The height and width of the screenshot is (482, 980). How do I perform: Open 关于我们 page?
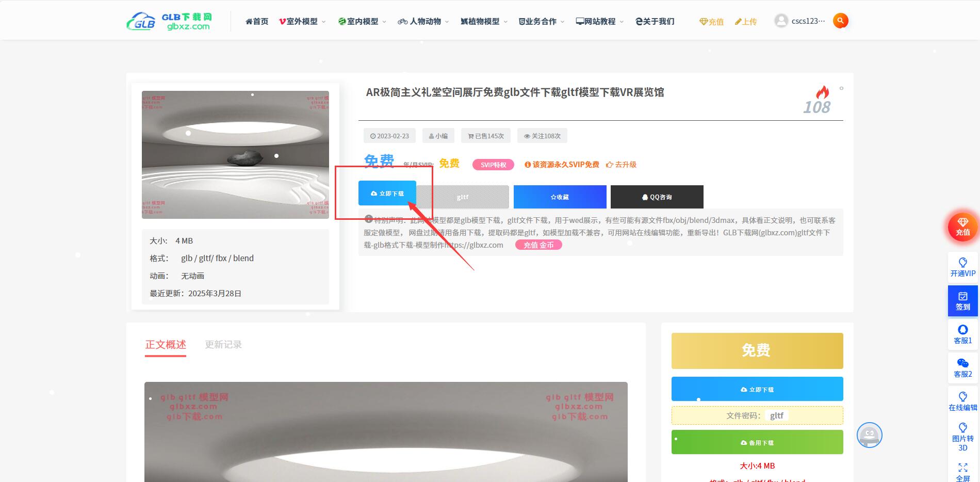click(x=655, y=21)
